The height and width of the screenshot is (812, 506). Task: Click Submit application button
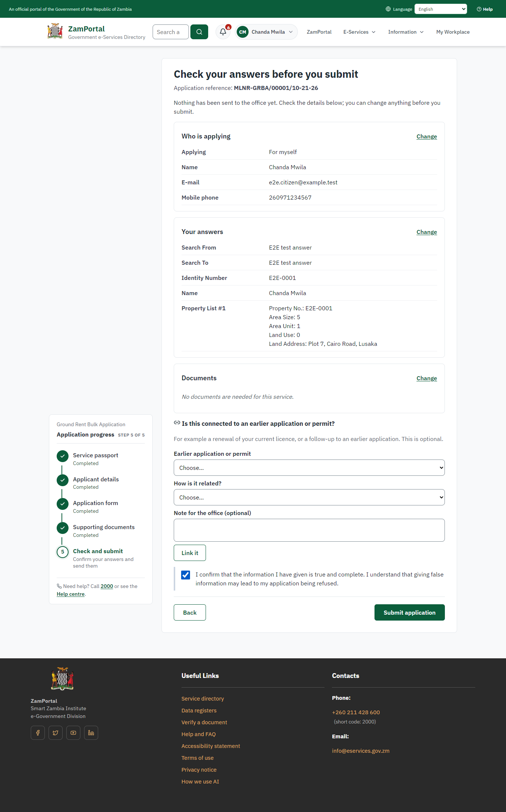[410, 612]
